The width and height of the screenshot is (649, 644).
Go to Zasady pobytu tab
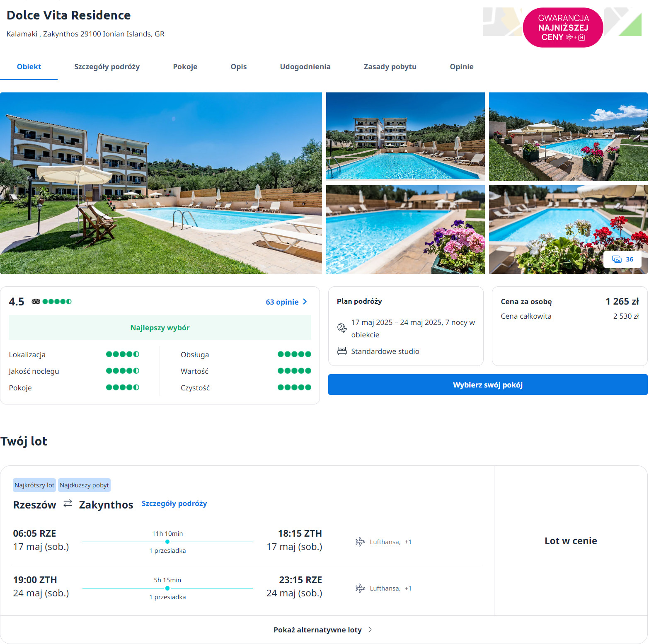(390, 67)
